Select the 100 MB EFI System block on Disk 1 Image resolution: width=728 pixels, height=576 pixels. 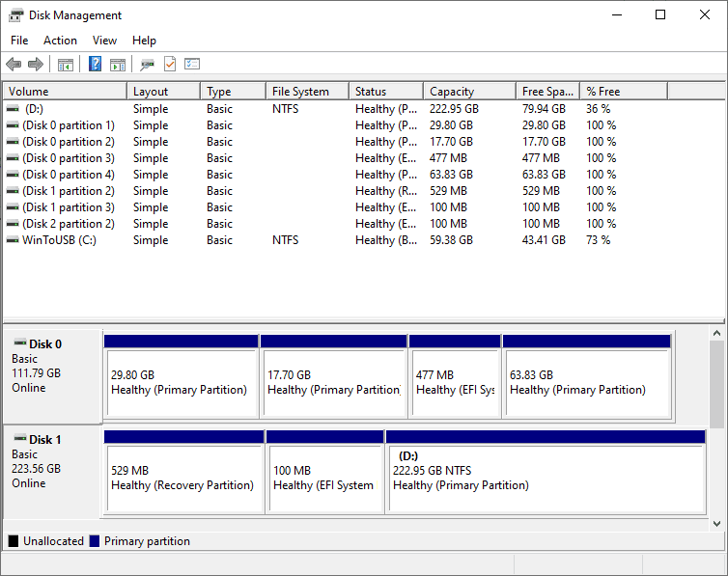tap(325, 472)
